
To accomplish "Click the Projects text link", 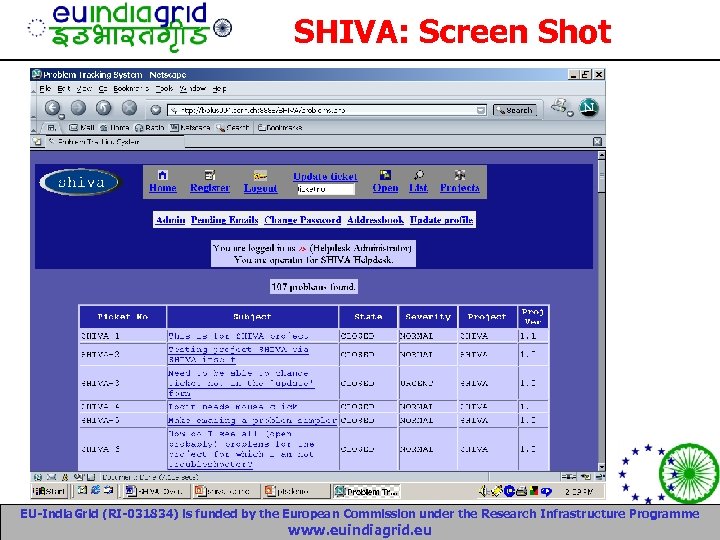I will coord(460,188).
